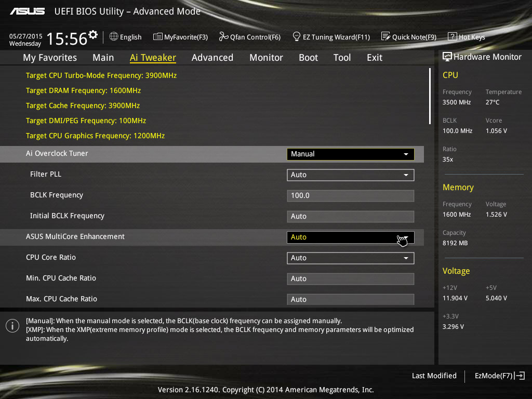This screenshot has width=532, height=399.
Task: Click the Quick Note pencil icon
Action: [x=385, y=36]
